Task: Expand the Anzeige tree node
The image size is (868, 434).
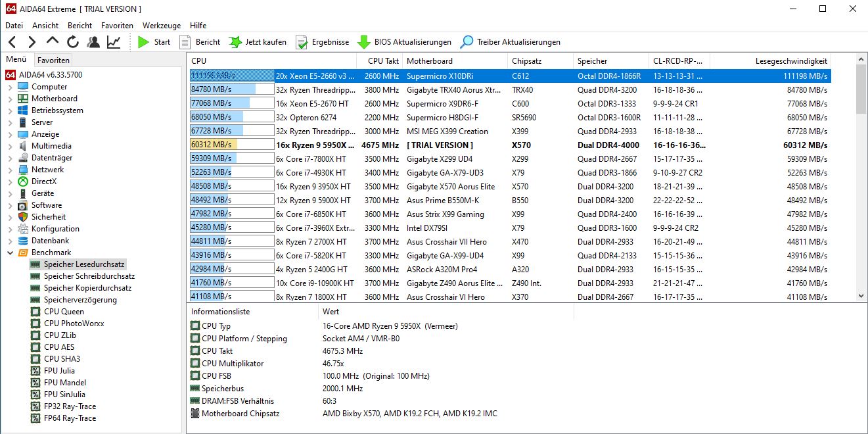Action: [11, 134]
